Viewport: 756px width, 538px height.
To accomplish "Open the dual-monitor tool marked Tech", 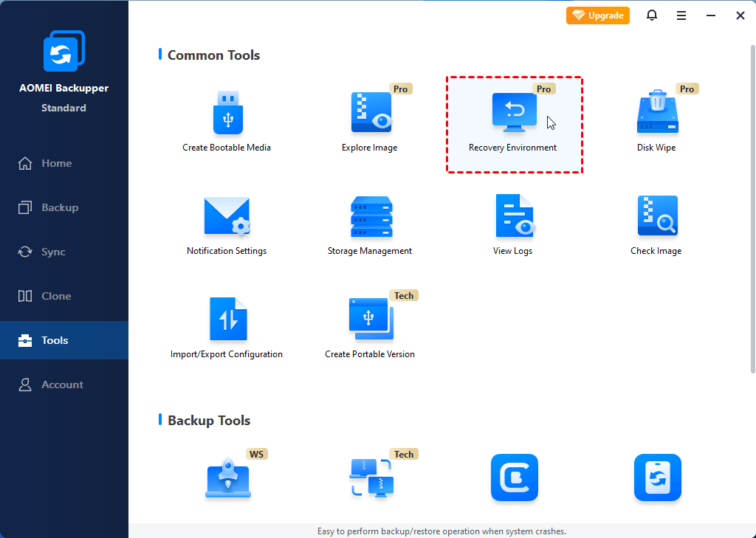I will click(371, 477).
